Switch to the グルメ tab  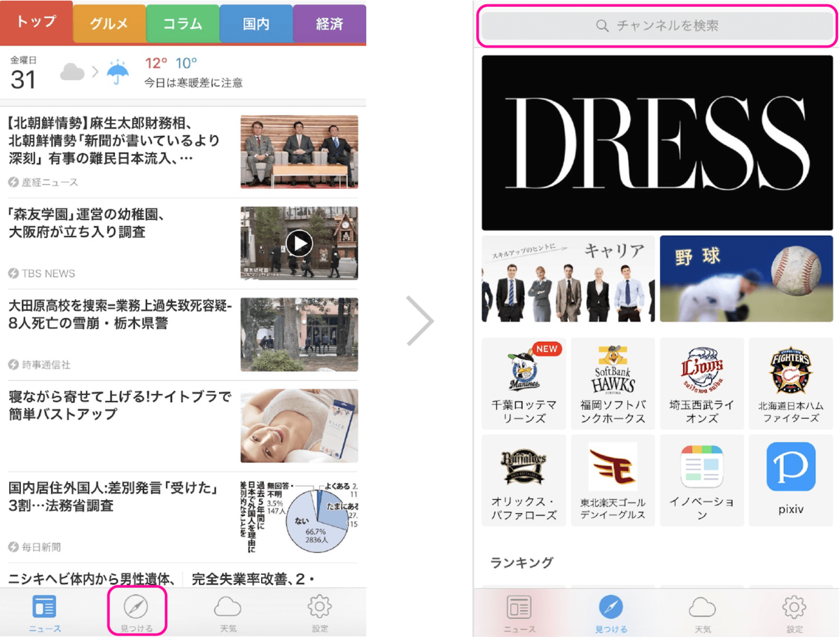point(109,24)
